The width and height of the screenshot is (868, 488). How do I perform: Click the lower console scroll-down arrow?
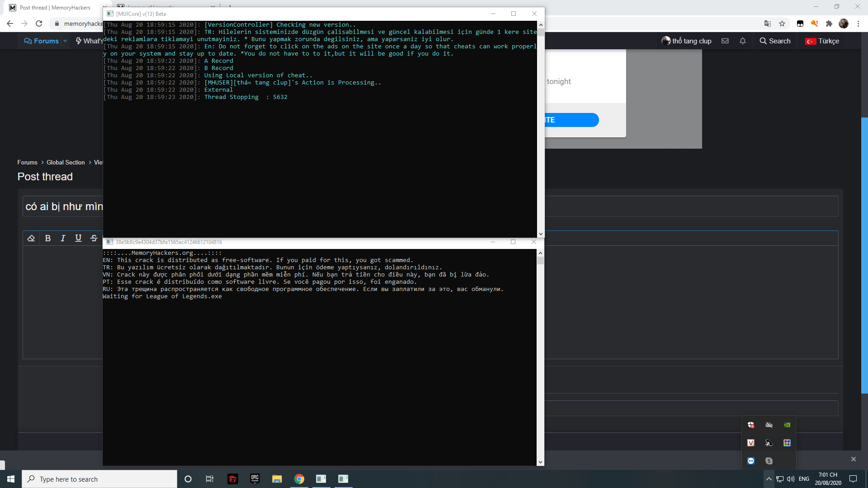tap(540, 462)
